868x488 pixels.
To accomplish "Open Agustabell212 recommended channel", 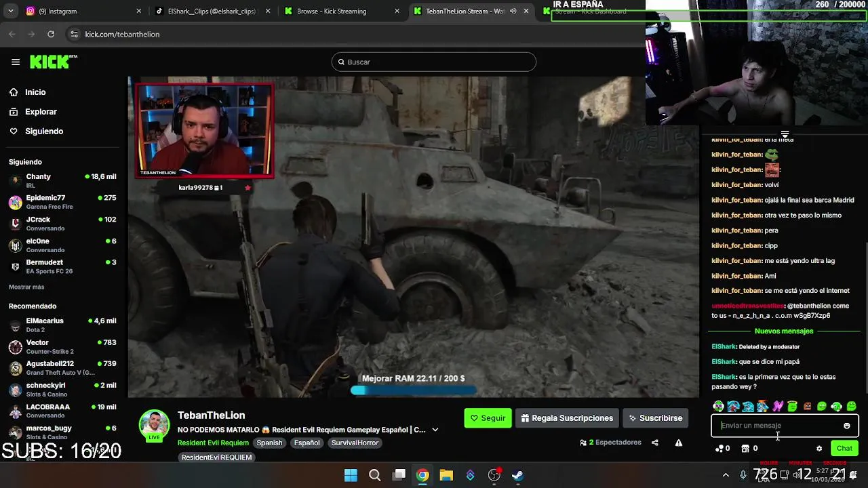I will pos(62,368).
